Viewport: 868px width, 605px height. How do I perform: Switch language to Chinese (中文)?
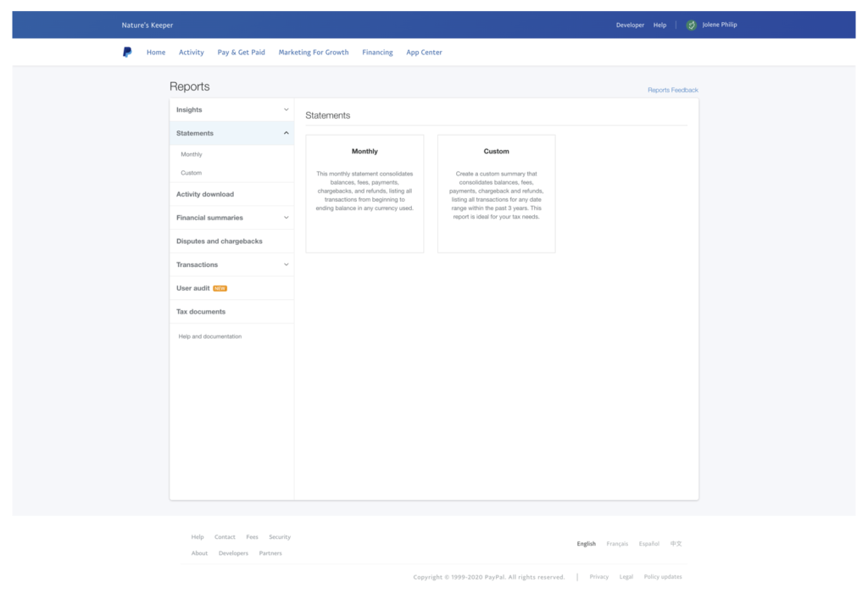click(676, 543)
